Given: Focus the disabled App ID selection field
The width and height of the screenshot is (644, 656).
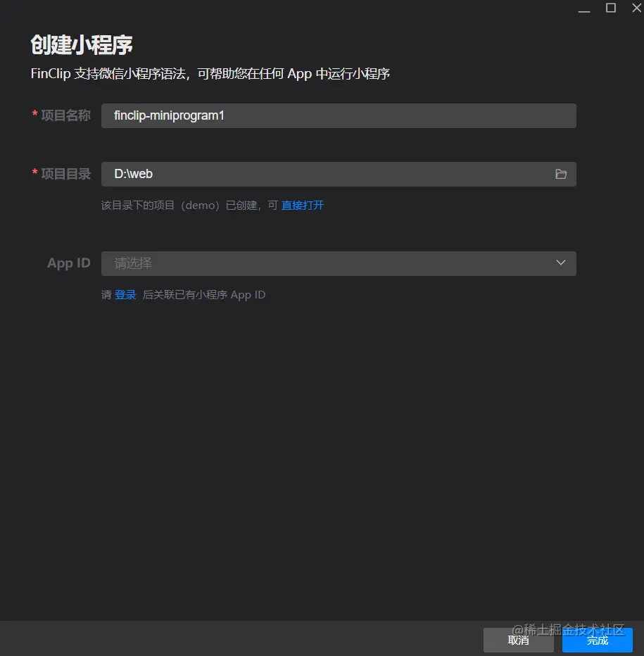Looking at the screenshot, I should 324,263.
